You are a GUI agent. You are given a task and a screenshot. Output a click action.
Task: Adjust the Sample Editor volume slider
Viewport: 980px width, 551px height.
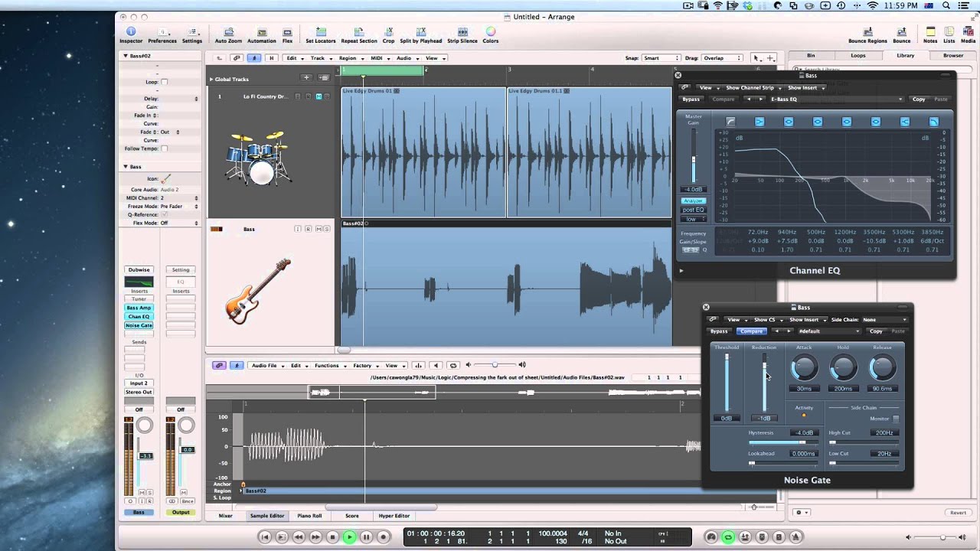tap(494, 365)
